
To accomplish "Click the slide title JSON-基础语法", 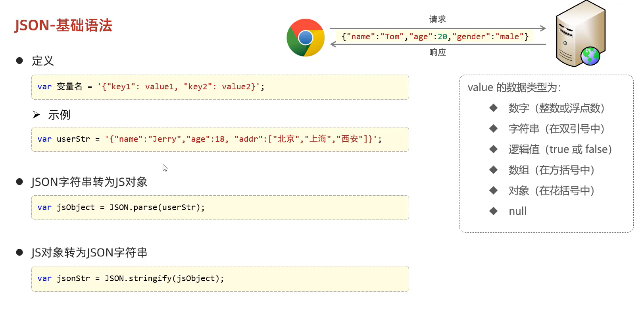I will pos(63,25).
